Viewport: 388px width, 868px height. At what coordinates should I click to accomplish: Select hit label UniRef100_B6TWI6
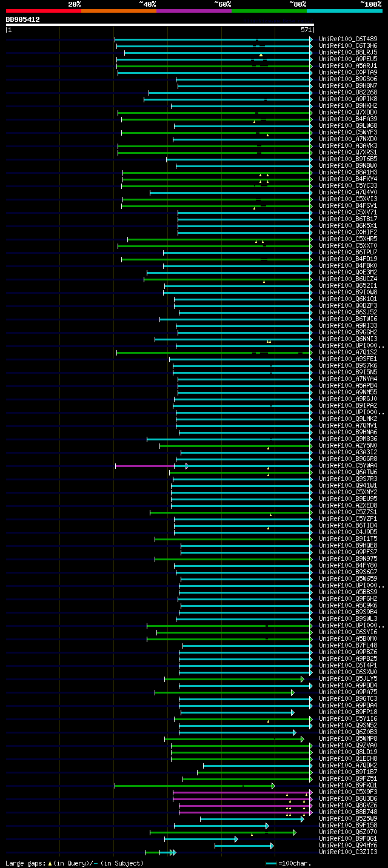point(348,319)
